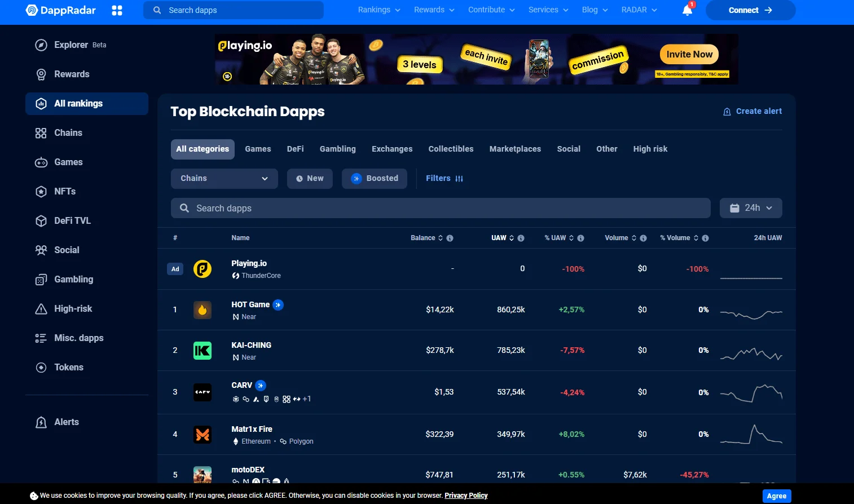Click the boosted badge next to CARV

pyautogui.click(x=261, y=386)
